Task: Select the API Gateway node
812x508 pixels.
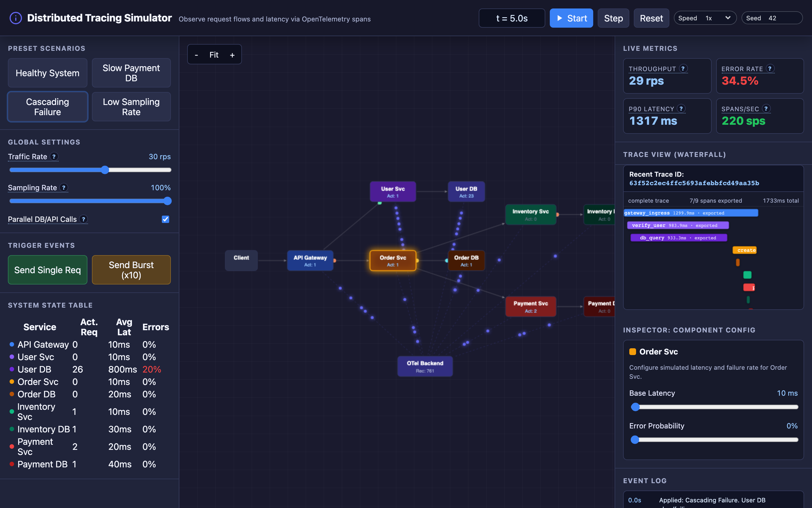Action: [x=310, y=260]
